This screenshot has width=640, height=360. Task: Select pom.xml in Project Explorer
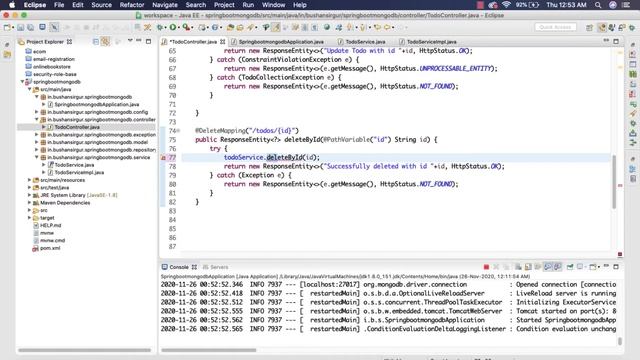pyautogui.click(x=50, y=248)
